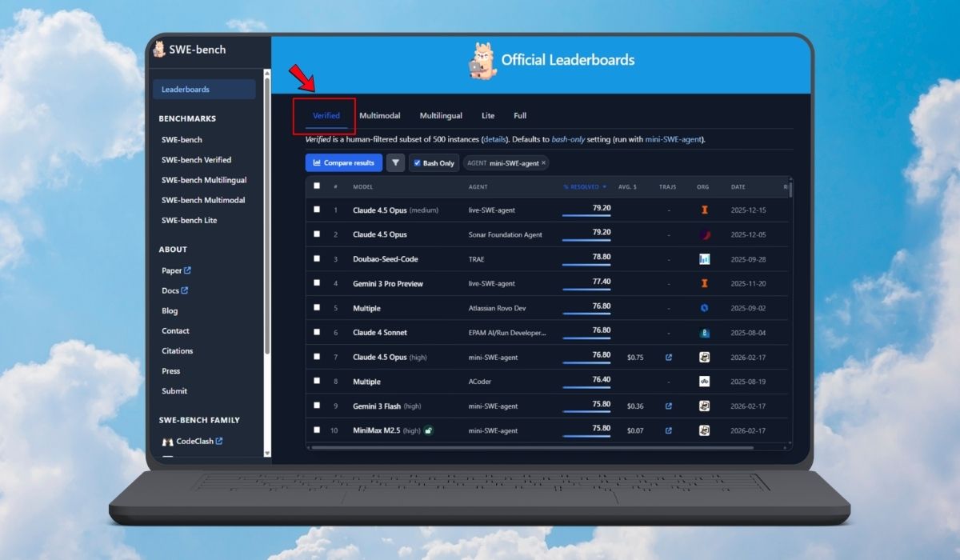
Task: Sort table by Trajs column header
Action: point(667,187)
